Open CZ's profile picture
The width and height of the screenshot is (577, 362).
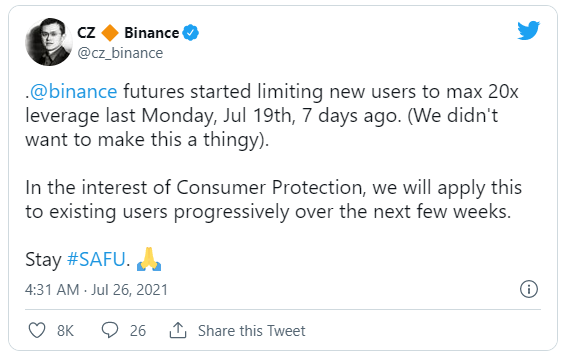coord(49,42)
